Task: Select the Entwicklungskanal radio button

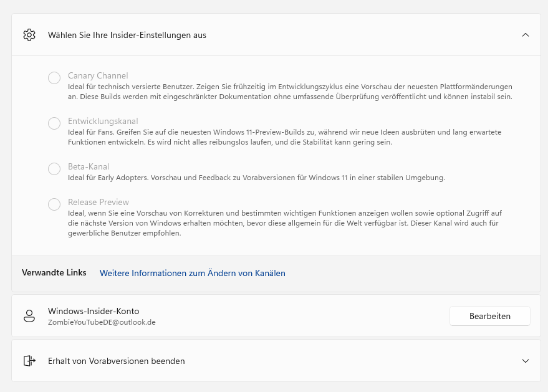Action: (x=54, y=123)
